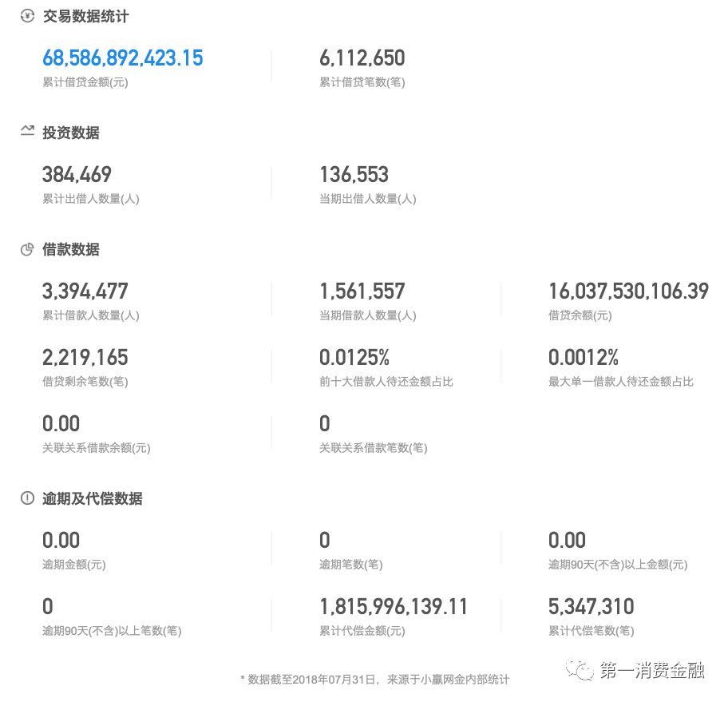This screenshot has width=728, height=702.
Task: Click the 0.0125% top-ten borrowers ratio value
Action: click(x=355, y=357)
